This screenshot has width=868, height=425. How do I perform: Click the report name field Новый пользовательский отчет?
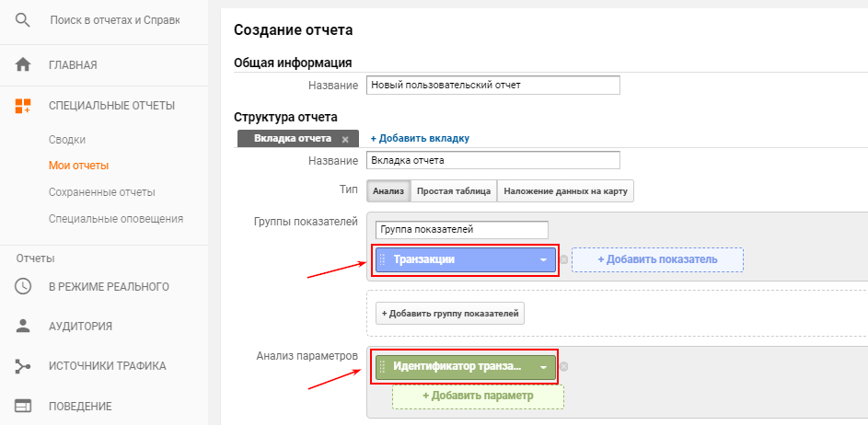493,86
